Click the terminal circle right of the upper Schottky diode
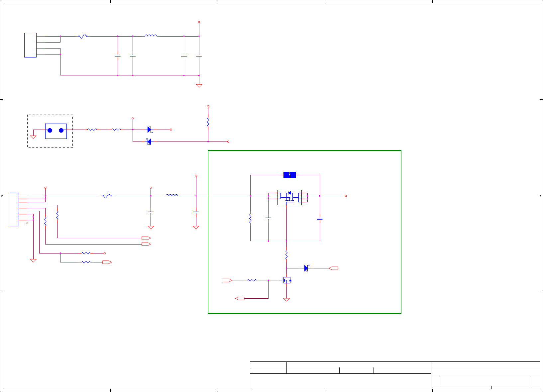 (171, 130)
